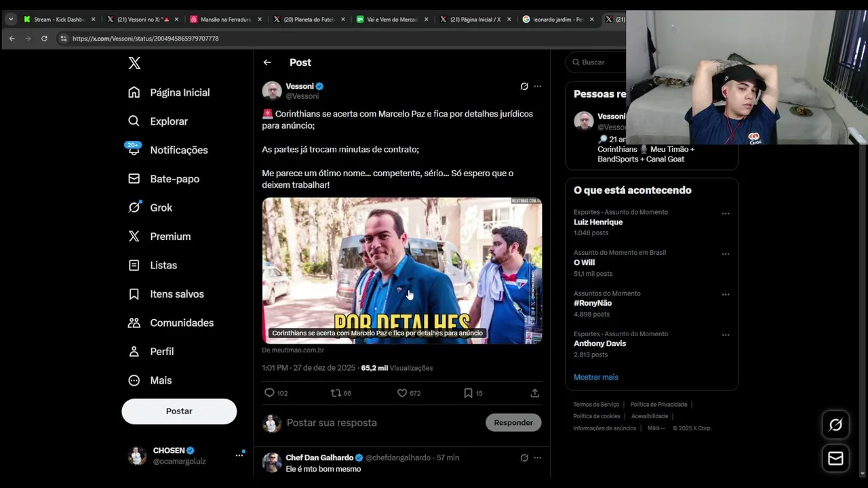This screenshot has height=488, width=868.
Task: Open options for O Will trend
Action: [x=726, y=254]
